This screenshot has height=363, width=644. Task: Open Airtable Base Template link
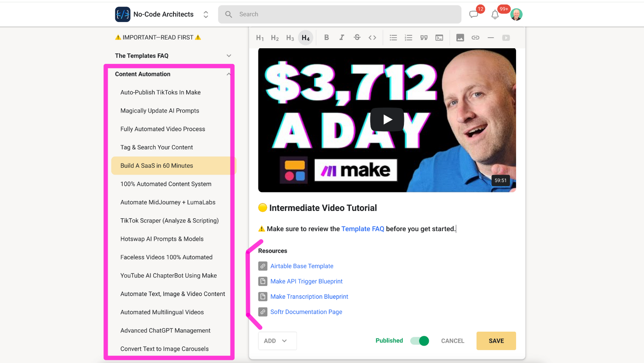tap(302, 266)
